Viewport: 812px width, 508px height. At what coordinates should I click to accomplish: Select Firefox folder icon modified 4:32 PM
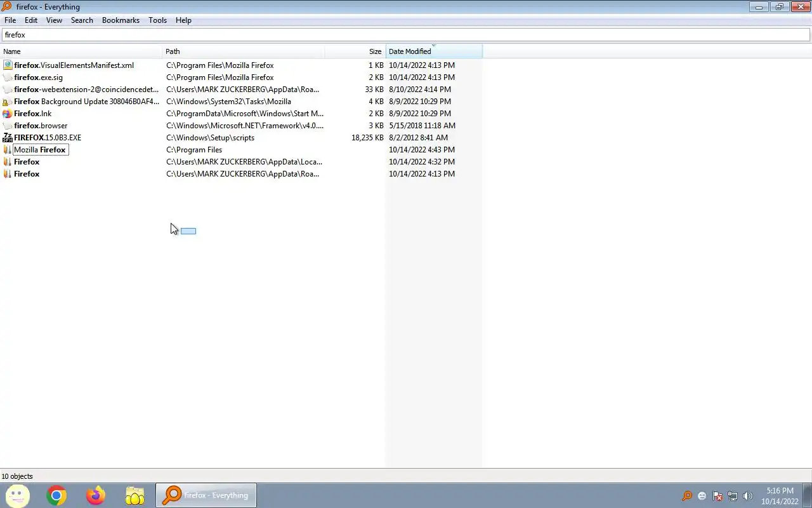(x=8, y=162)
